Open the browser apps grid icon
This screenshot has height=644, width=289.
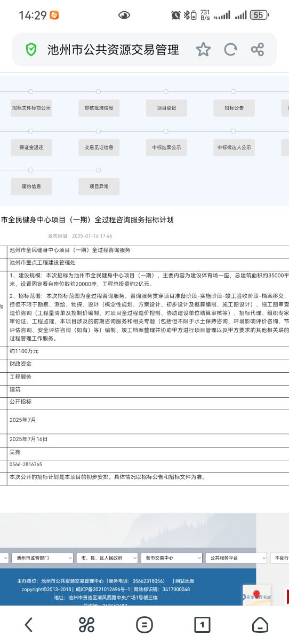(x=86, y=624)
